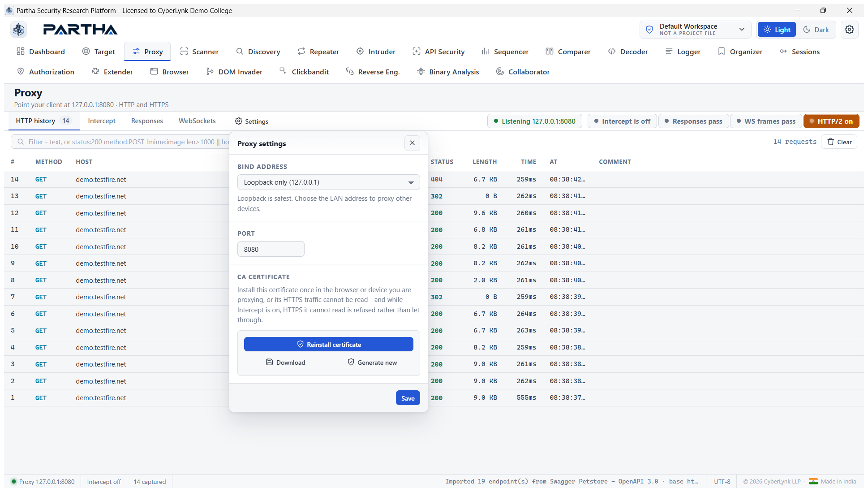Generate a new CA certificate
Screen dimensions: 868x492
372,362
